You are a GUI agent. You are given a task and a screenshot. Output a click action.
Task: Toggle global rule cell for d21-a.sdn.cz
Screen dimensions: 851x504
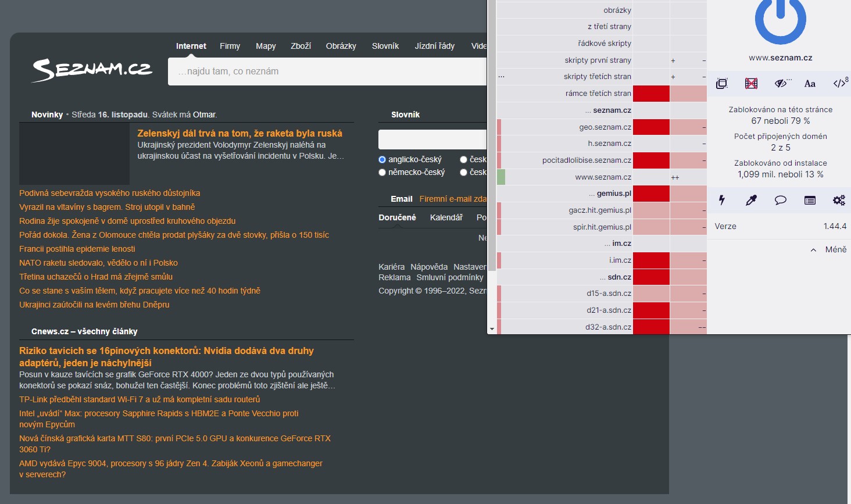coord(651,310)
